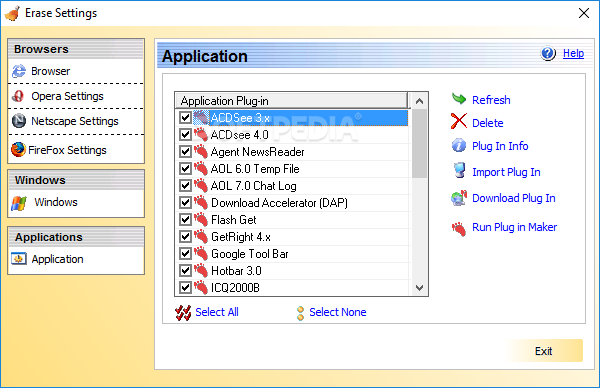Screen dimensions: 600x388
Task: Open the Browser settings page
Action: point(51,71)
